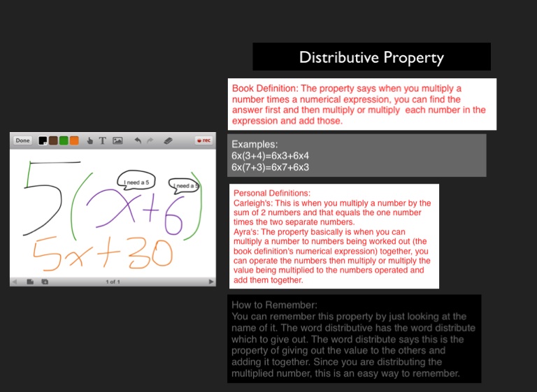Go to previous page with left arrow
The image size is (537, 392).
click(x=15, y=282)
